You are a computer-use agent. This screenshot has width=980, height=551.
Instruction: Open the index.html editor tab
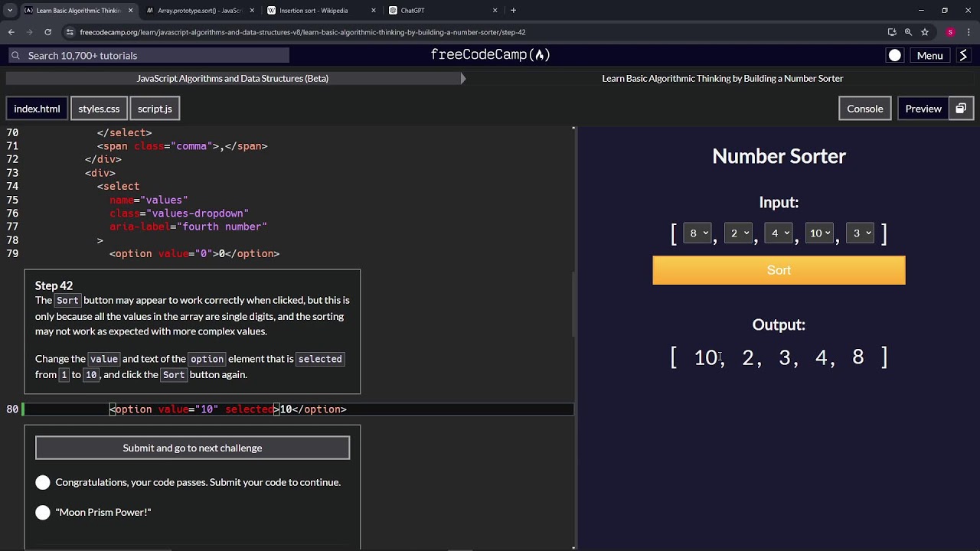(x=37, y=109)
